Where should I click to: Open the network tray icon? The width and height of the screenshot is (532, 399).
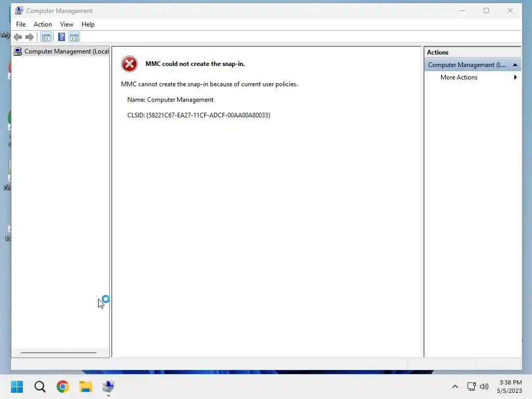[471, 387]
